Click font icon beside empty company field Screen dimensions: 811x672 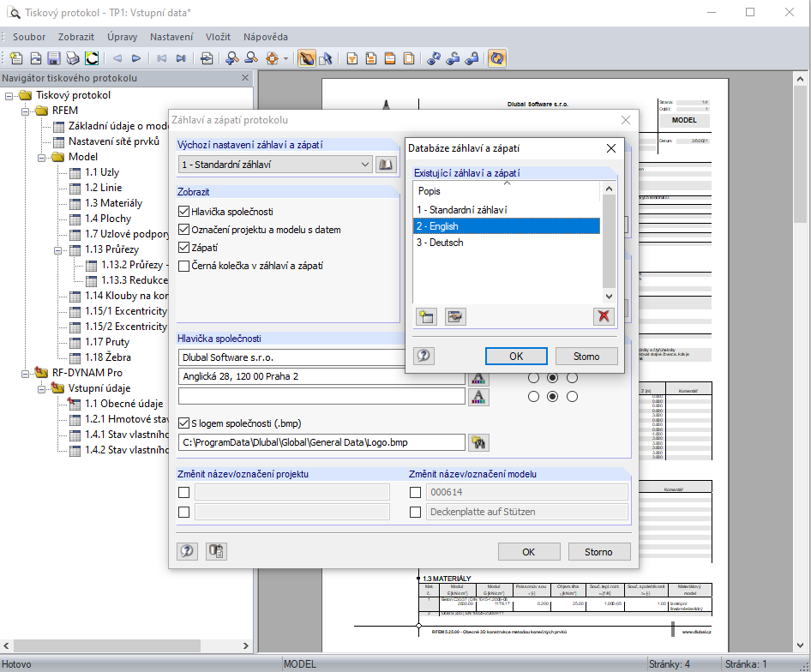point(478,397)
